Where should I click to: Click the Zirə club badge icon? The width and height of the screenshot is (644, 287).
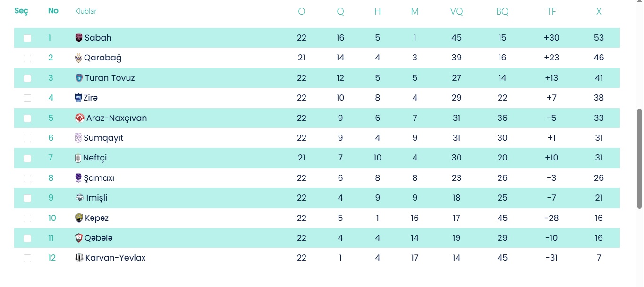tap(78, 98)
